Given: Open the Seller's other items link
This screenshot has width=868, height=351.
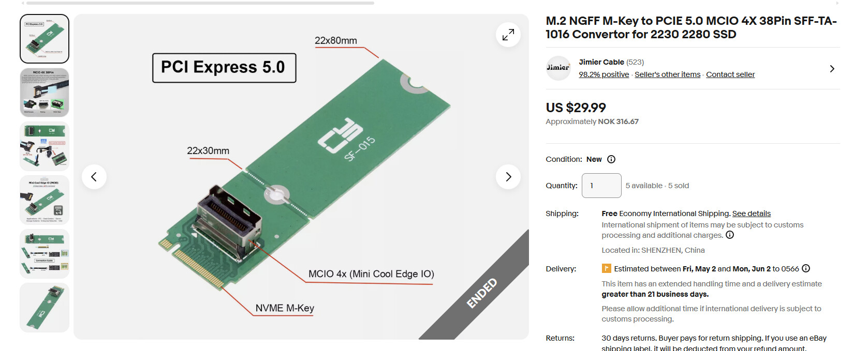Looking at the screenshot, I should coord(668,74).
